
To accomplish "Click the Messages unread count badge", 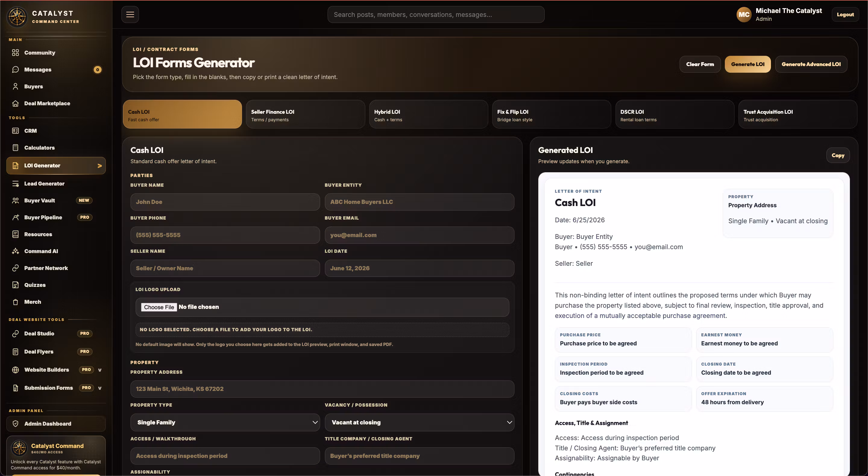I will point(97,69).
